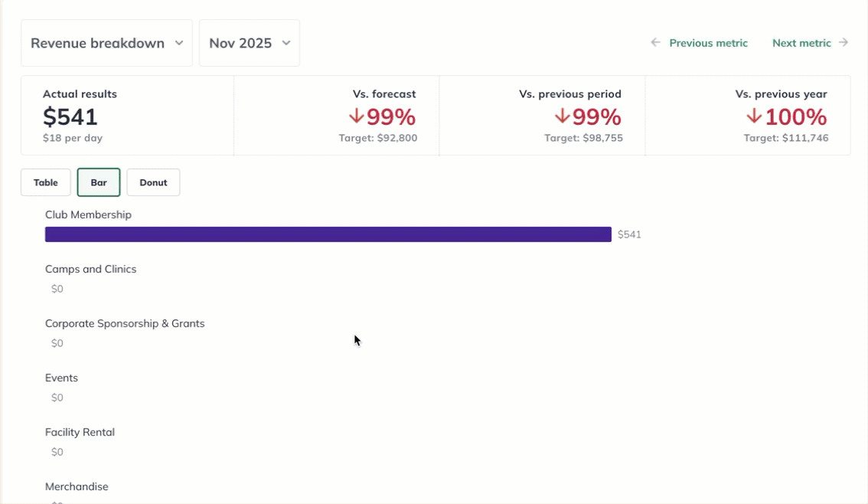The height and width of the screenshot is (504, 868).
Task: Click the red down arrow under Vs. forecast
Action: coord(356,116)
